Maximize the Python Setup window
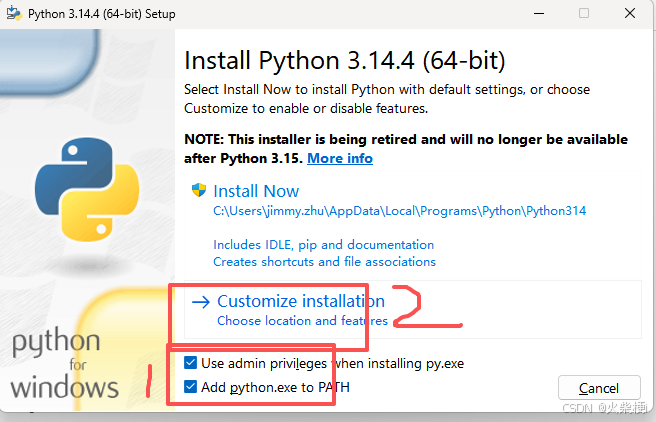The image size is (656, 422). (584, 13)
